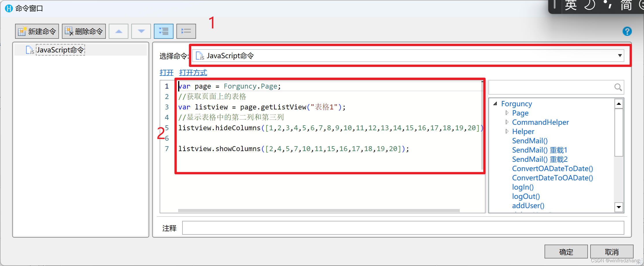The image size is (644, 266).
Task: Expand the Page tree node
Action: coord(507,113)
